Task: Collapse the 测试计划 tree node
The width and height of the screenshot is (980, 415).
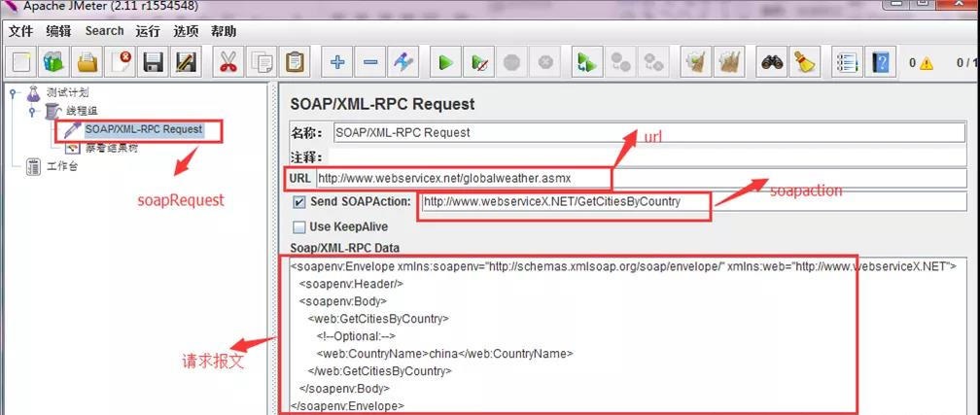Action: (13, 93)
